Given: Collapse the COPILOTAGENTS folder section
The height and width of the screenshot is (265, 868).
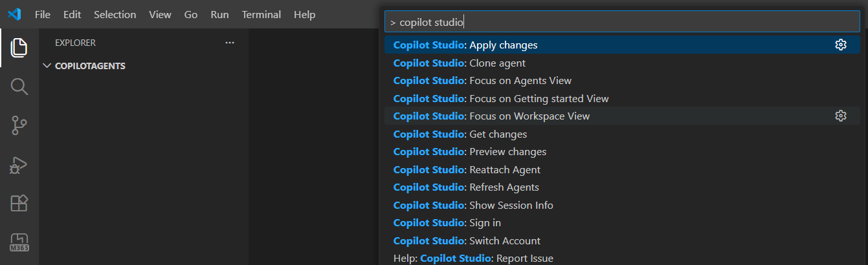Looking at the screenshot, I should tap(47, 66).
